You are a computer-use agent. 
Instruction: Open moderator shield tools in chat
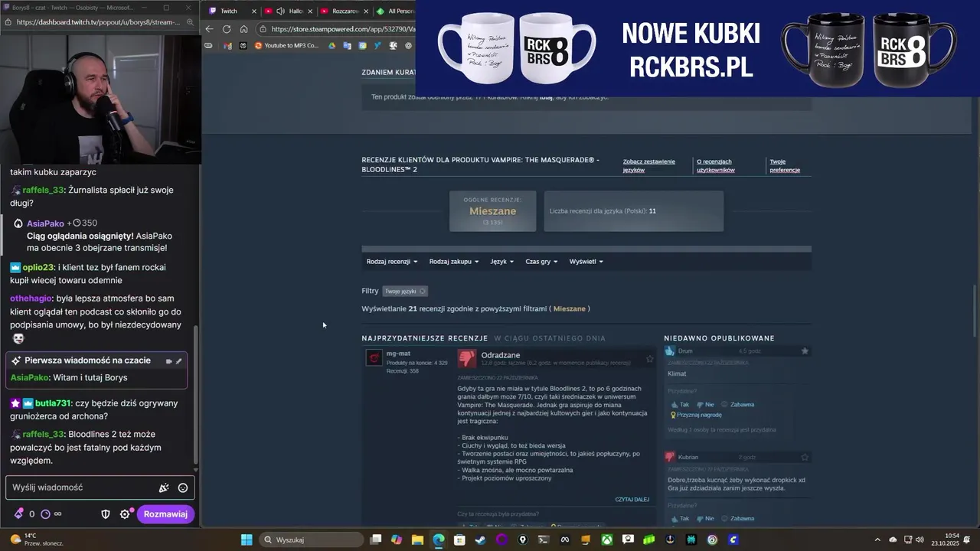click(106, 514)
